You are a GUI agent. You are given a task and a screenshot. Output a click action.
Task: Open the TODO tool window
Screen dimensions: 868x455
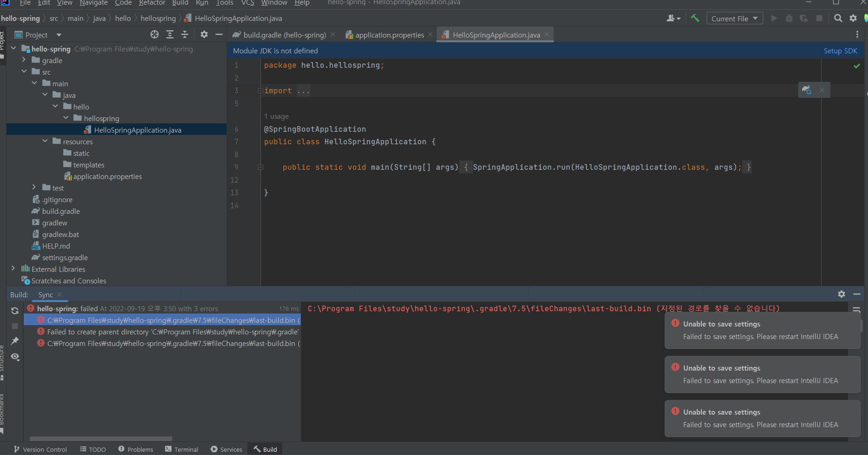coord(93,449)
